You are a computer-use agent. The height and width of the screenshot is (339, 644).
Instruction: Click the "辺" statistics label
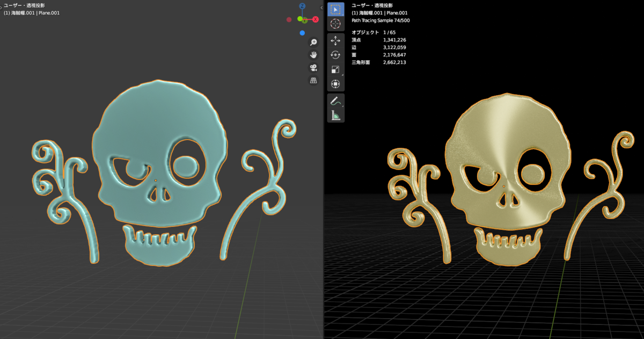pyautogui.click(x=354, y=48)
